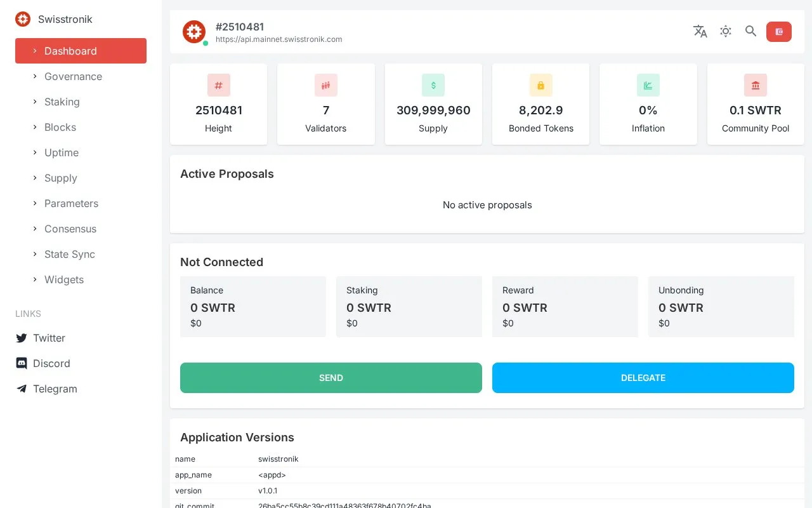Open the red wallet connect button
812x508 pixels.
[x=779, y=32]
